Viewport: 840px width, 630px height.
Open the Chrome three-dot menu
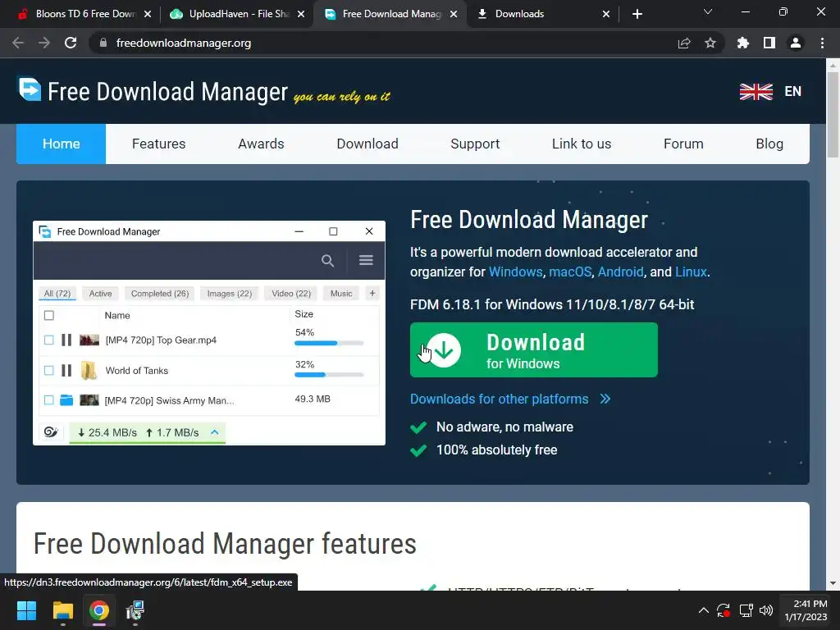click(x=822, y=43)
